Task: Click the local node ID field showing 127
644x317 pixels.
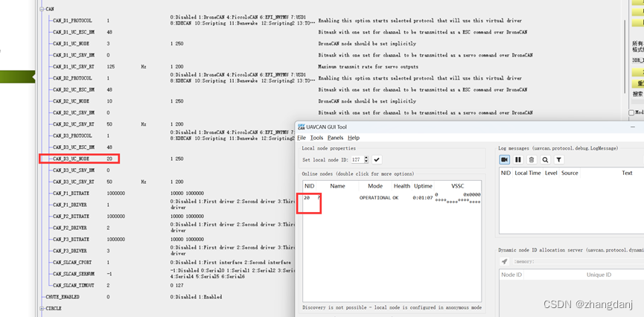Action: (x=357, y=160)
